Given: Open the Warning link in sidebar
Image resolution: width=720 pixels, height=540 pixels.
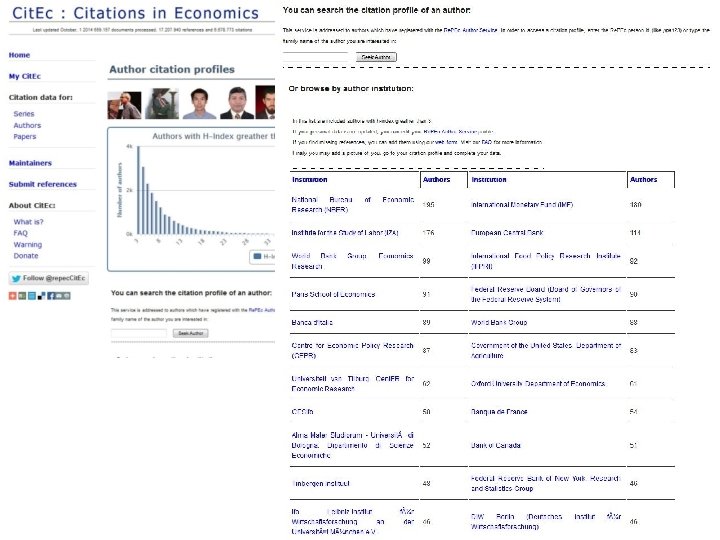Looking at the screenshot, I should (28, 245).
